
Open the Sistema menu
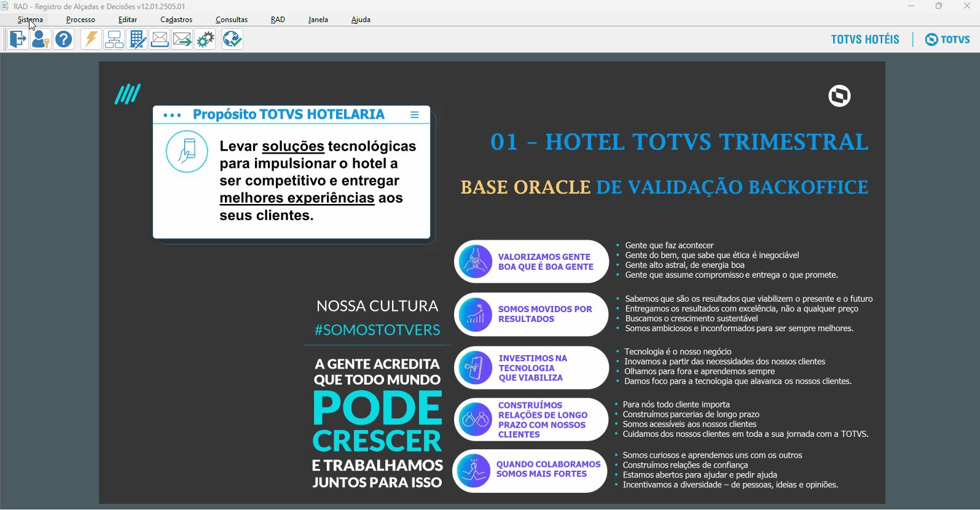tap(30, 20)
